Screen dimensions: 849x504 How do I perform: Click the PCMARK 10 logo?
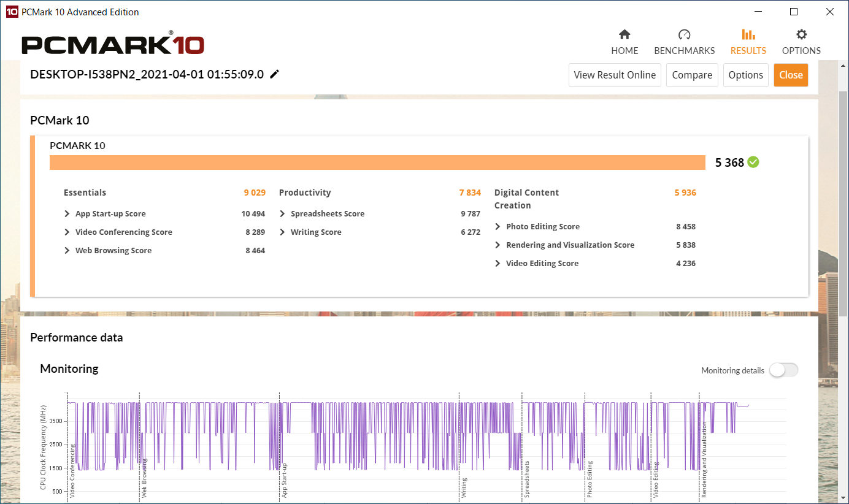pos(113,44)
